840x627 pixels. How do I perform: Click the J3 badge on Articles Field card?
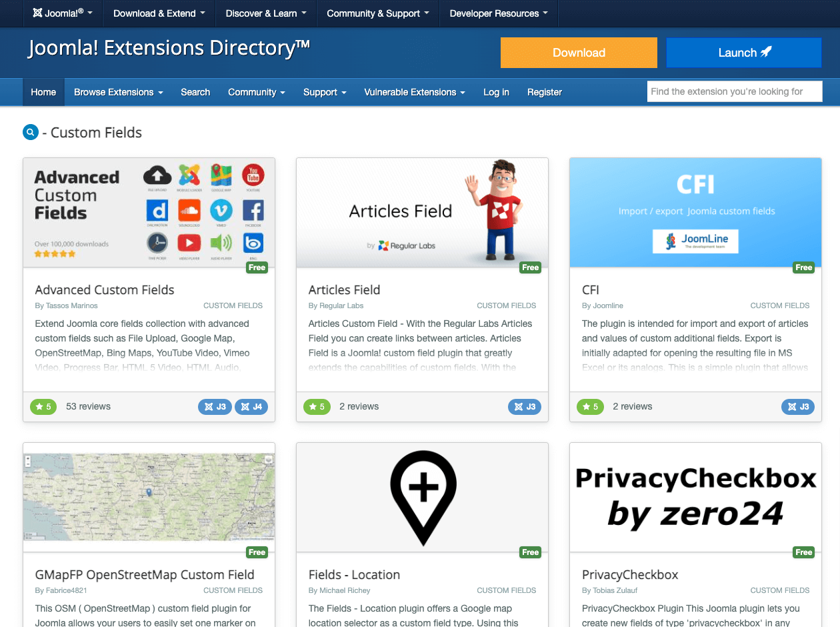pos(525,406)
